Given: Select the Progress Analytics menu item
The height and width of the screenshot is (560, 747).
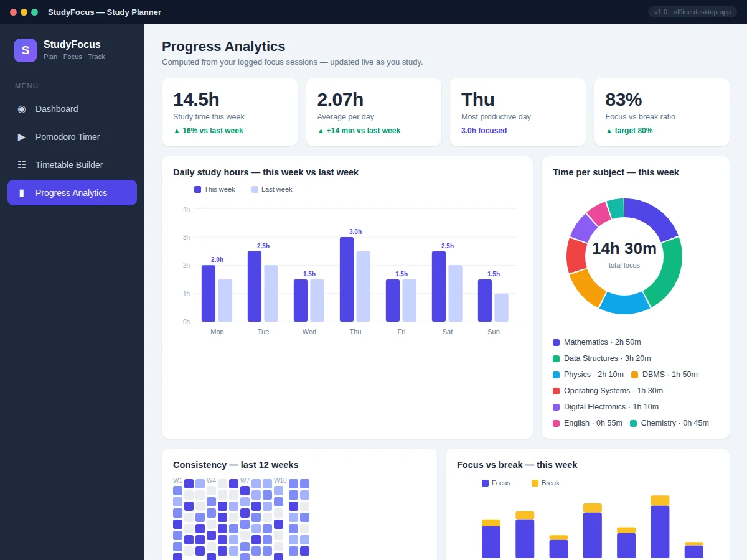Looking at the screenshot, I should click(72, 193).
